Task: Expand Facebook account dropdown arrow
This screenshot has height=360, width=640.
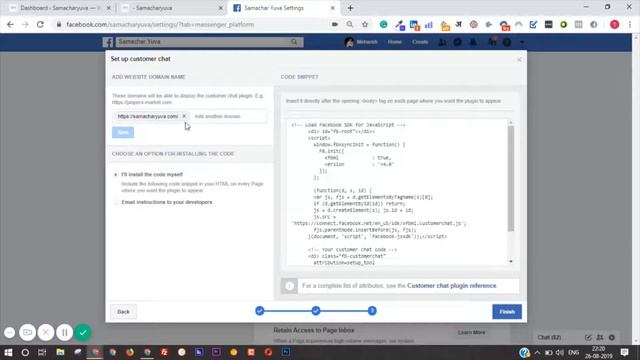Action: tap(522, 42)
